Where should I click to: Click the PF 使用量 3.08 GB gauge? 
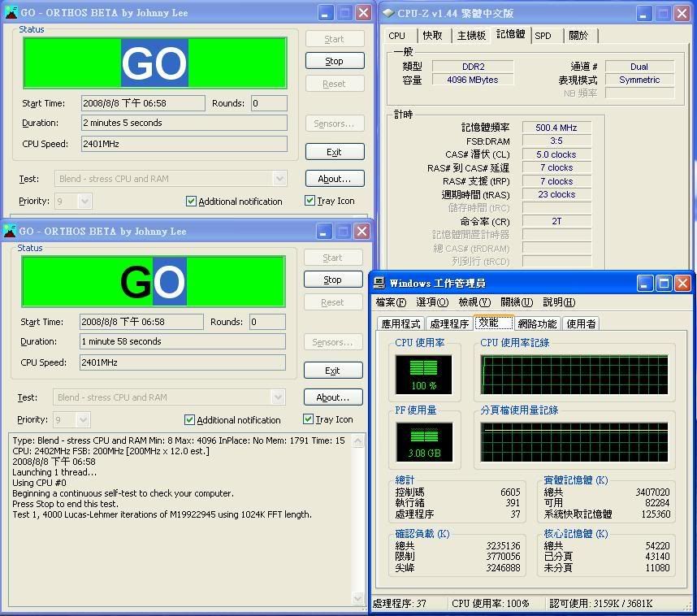point(425,442)
